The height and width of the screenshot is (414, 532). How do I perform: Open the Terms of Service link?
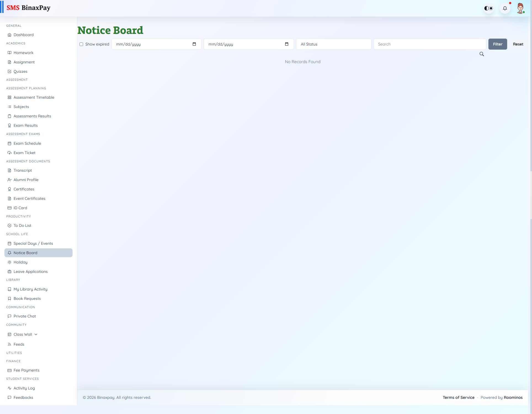tap(458, 397)
